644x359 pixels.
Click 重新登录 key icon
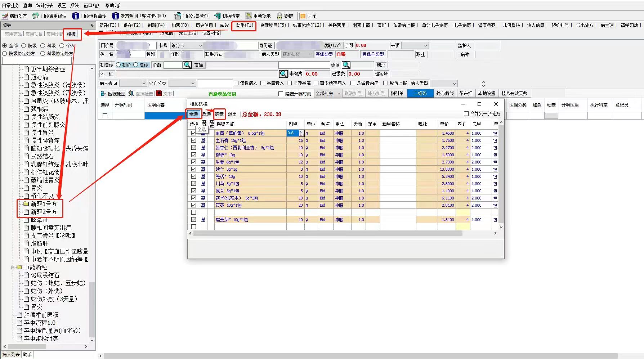[x=249, y=16]
